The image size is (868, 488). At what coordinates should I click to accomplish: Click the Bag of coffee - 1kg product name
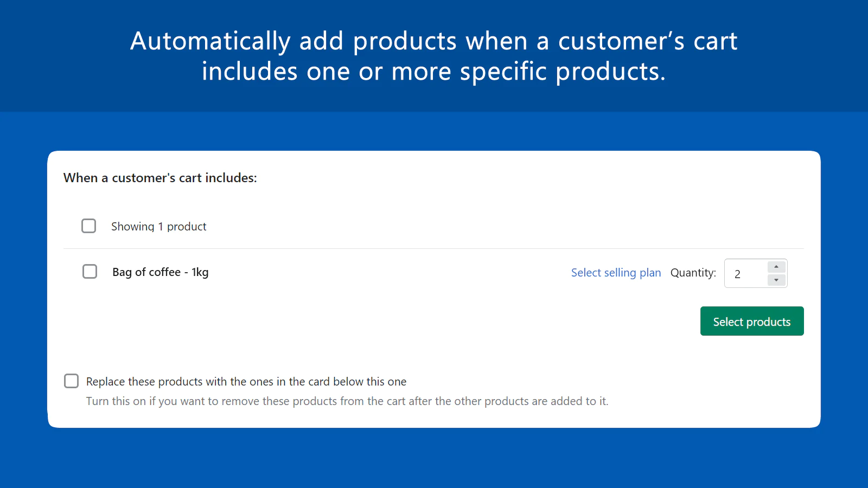point(160,272)
